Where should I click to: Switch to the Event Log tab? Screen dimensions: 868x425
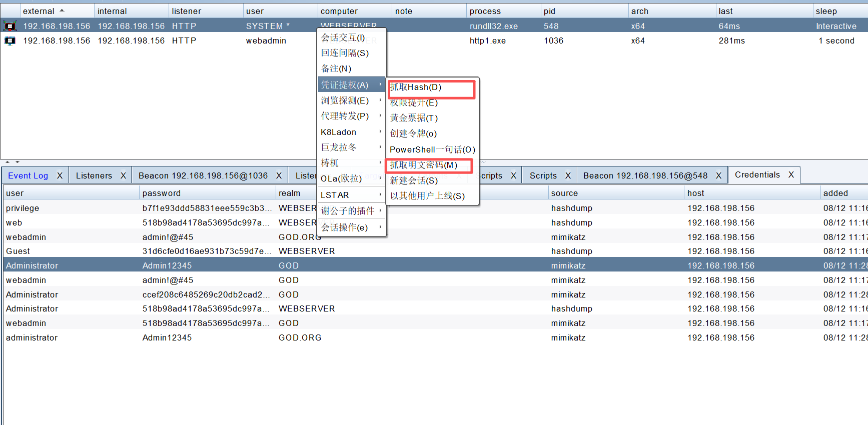(x=28, y=175)
